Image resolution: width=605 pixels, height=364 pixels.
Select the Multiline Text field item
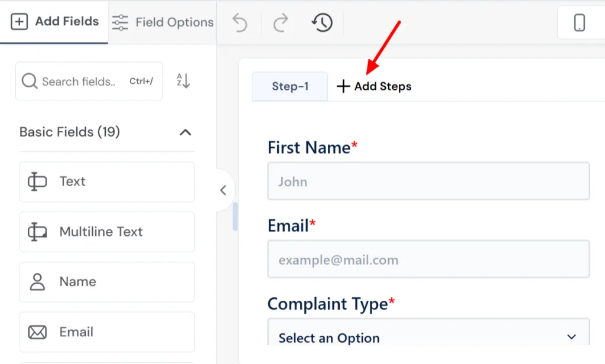click(x=108, y=232)
